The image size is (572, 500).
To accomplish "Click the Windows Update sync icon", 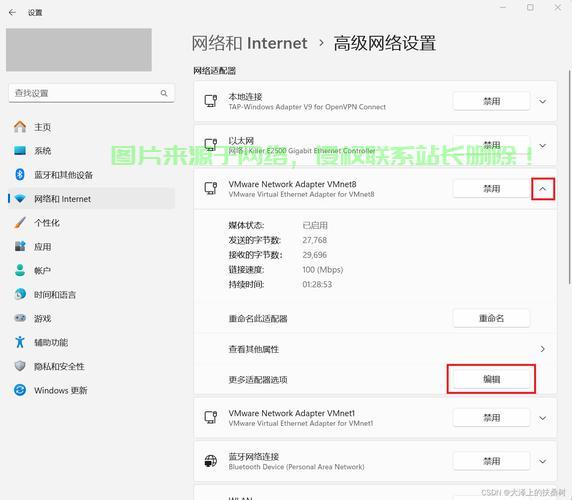I will (x=20, y=390).
